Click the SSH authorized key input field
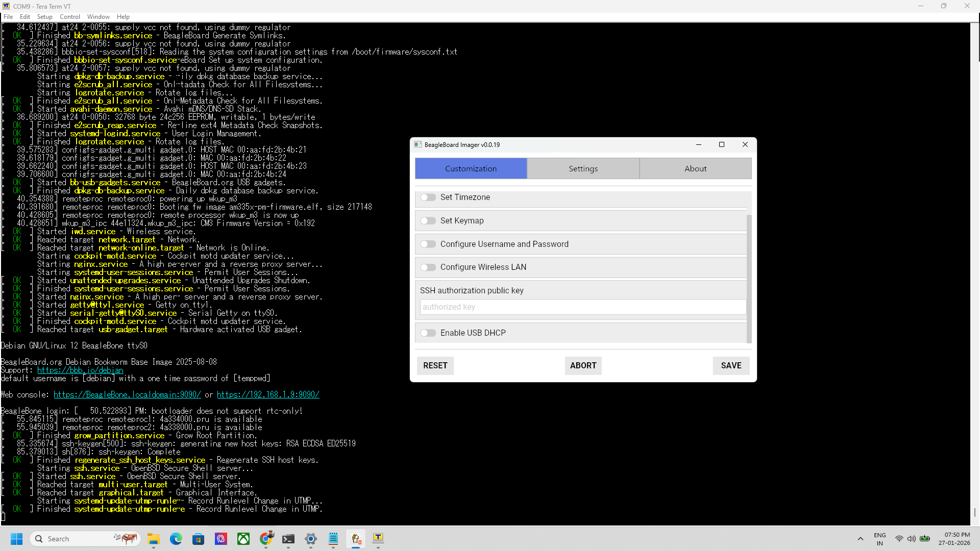 [x=582, y=307]
